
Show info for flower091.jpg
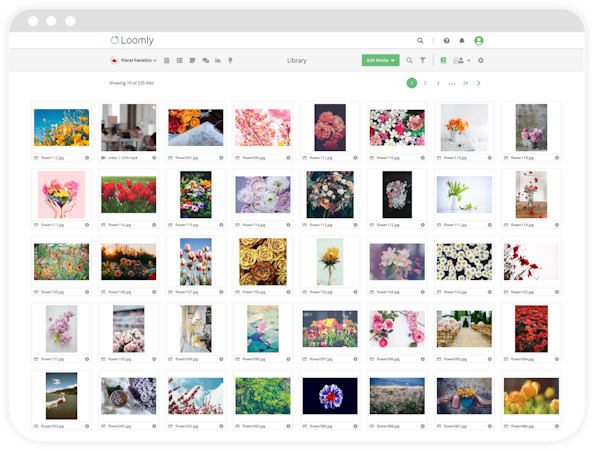(221, 158)
